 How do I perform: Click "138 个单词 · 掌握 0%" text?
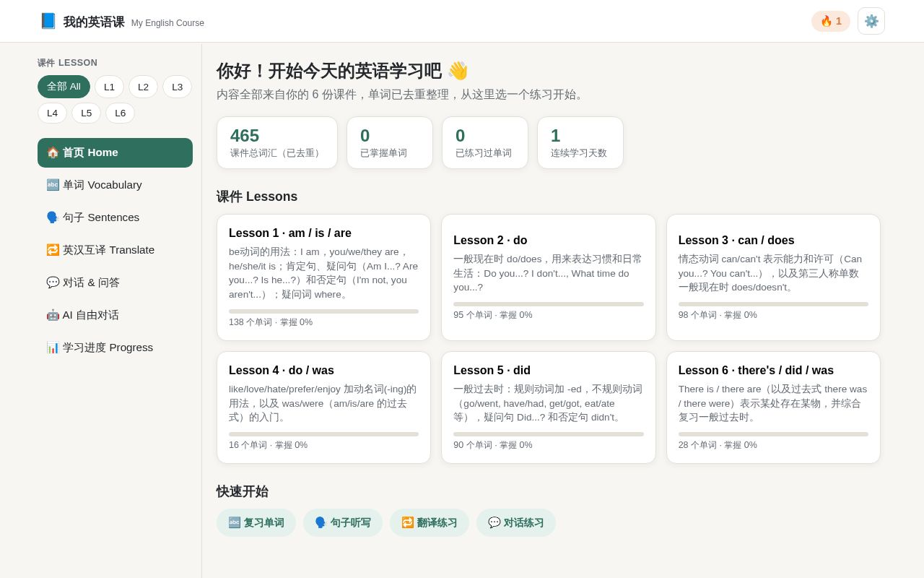tap(271, 322)
